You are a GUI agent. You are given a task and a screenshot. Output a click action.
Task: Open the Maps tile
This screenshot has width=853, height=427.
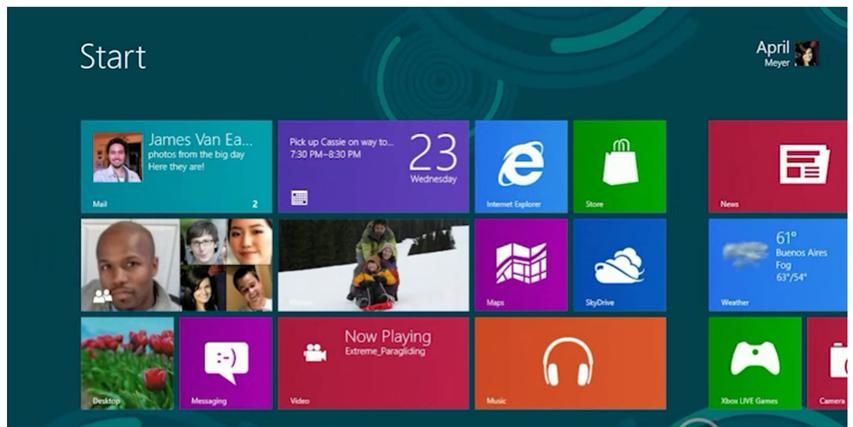[x=520, y=264]
